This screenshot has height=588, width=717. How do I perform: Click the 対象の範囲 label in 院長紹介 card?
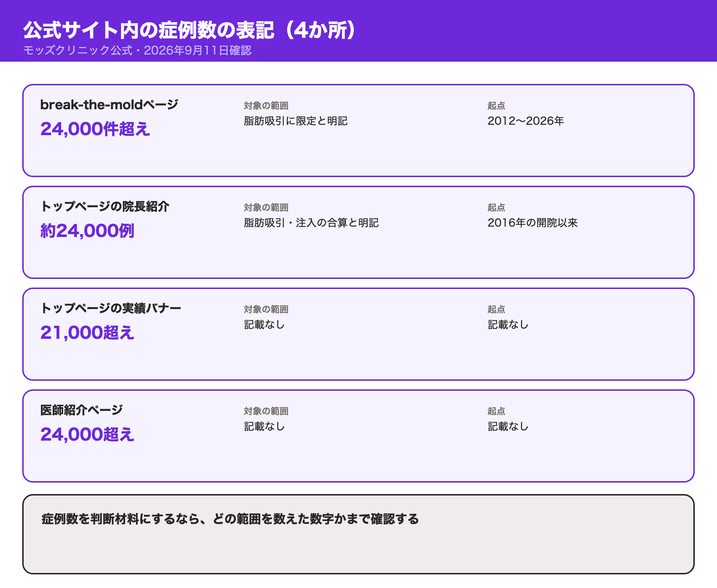point(266,208)
